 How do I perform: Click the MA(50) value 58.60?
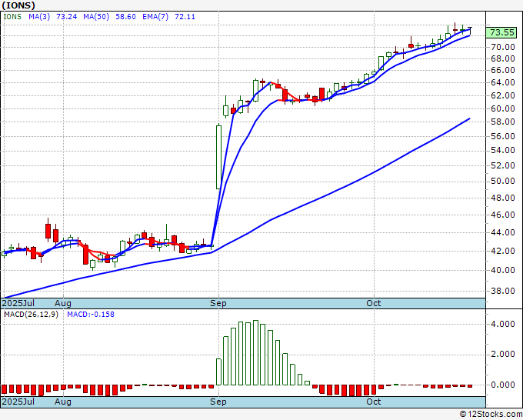125,17
